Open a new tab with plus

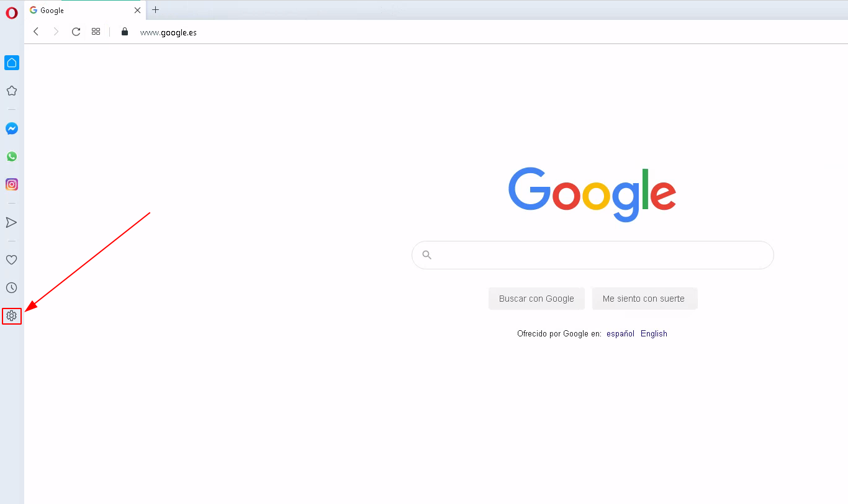(x=156, y=10)
